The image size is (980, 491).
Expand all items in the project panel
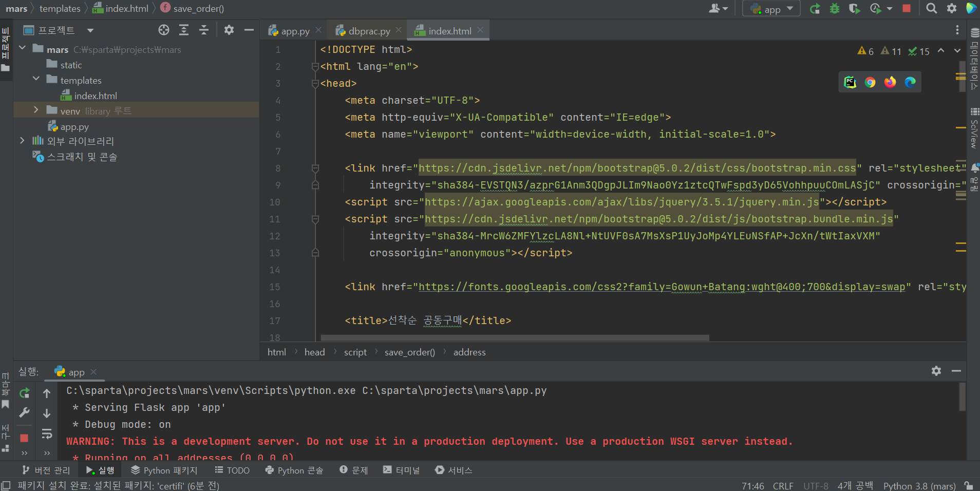[184, 30]
